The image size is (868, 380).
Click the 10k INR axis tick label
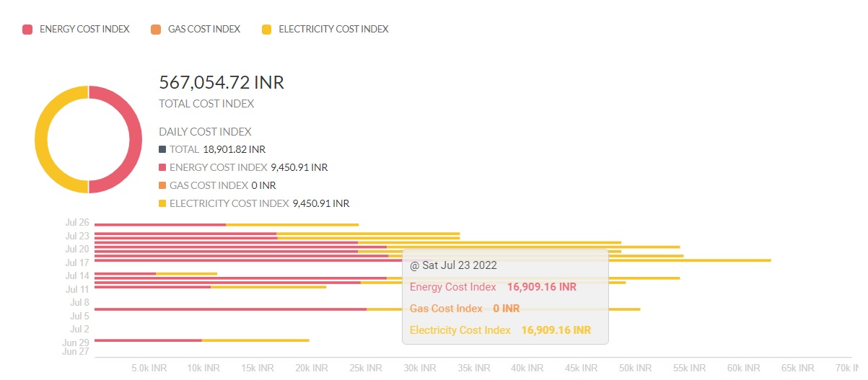pos(203,368)
